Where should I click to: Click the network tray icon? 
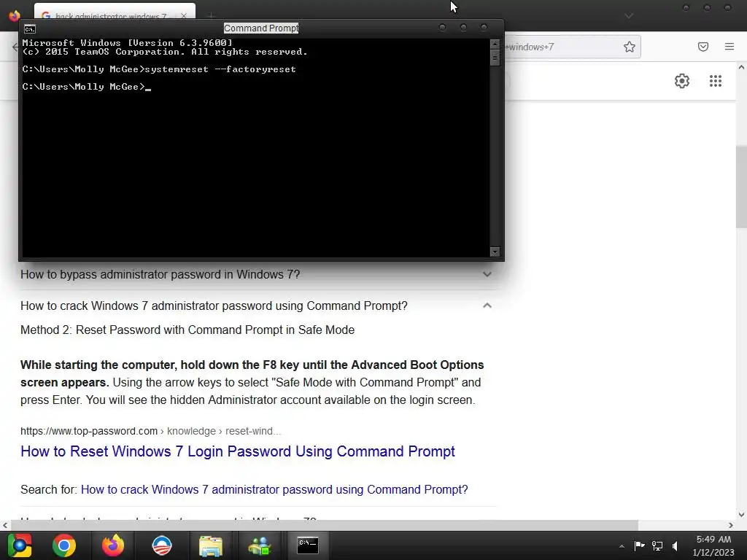pos(657,545)
